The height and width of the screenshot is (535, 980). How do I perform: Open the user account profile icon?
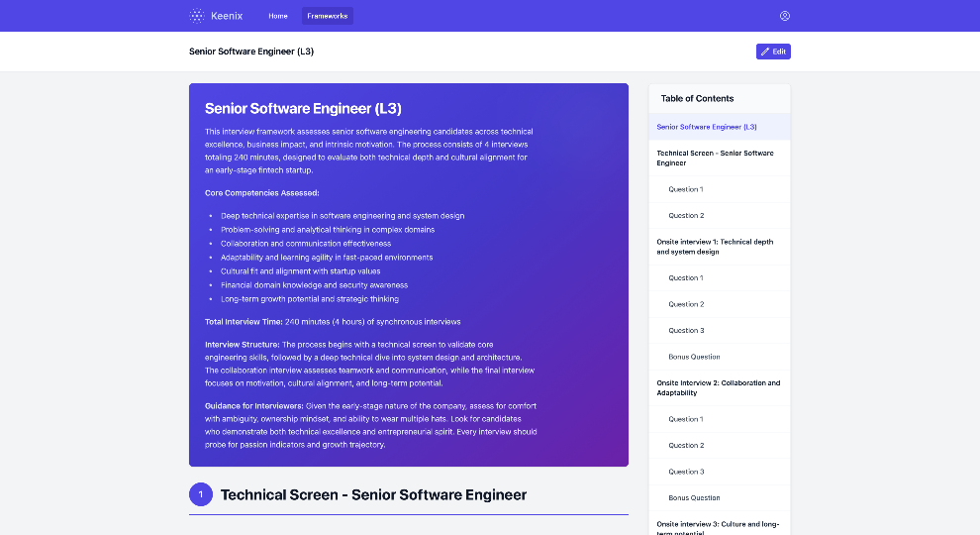coord(785,16)
